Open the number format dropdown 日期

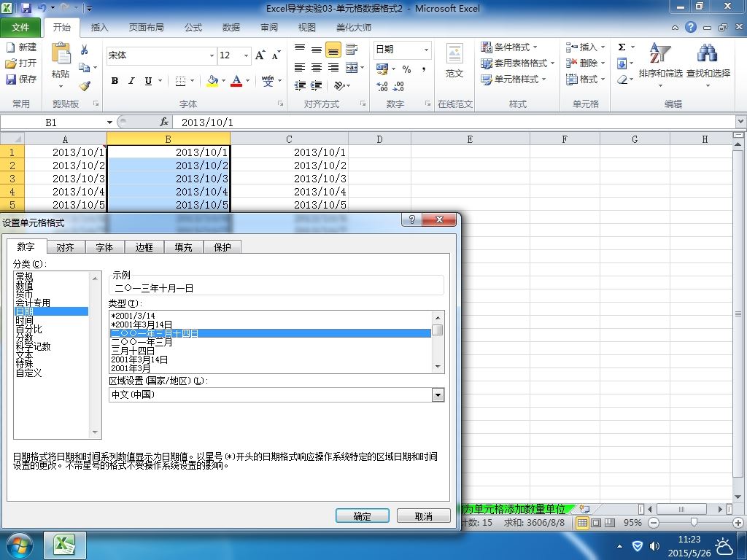426,50
